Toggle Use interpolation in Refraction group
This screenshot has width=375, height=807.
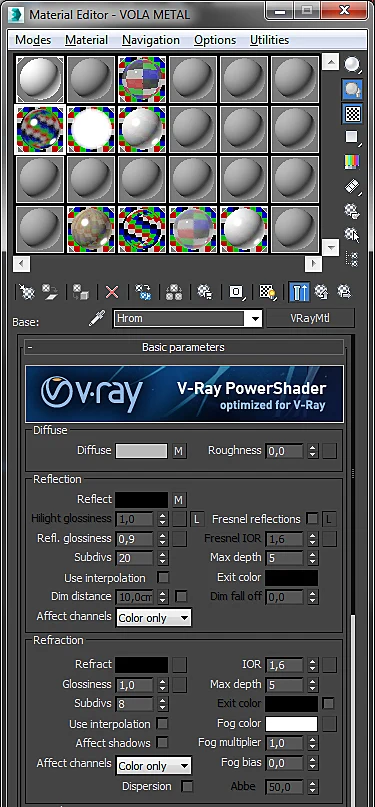click(163, 724)
